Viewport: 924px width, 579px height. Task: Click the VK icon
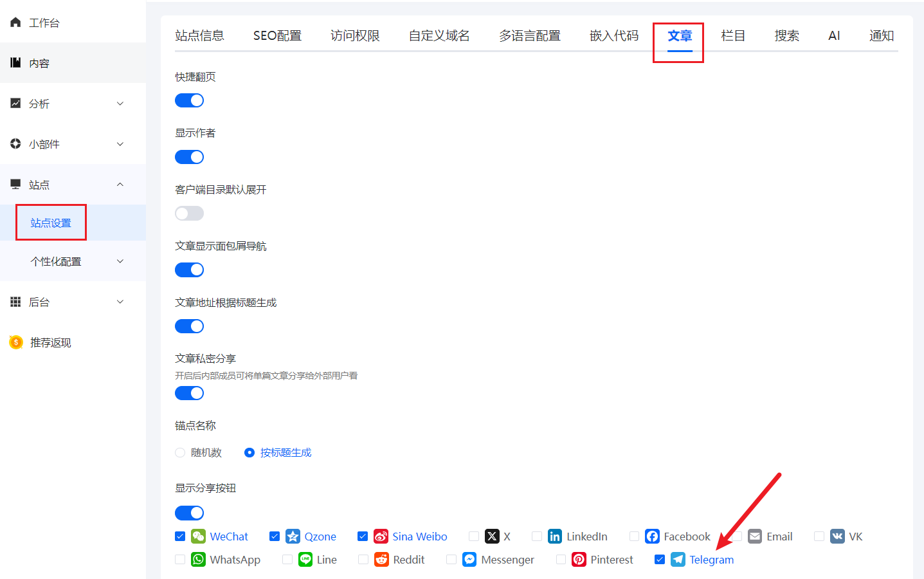pyautogui.click(x=837, y=536)
